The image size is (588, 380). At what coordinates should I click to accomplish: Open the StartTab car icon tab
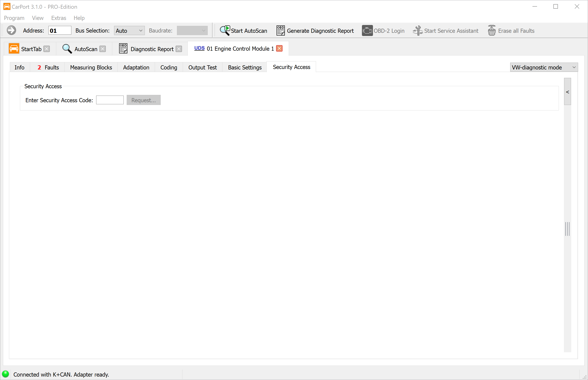click(14, 49)
